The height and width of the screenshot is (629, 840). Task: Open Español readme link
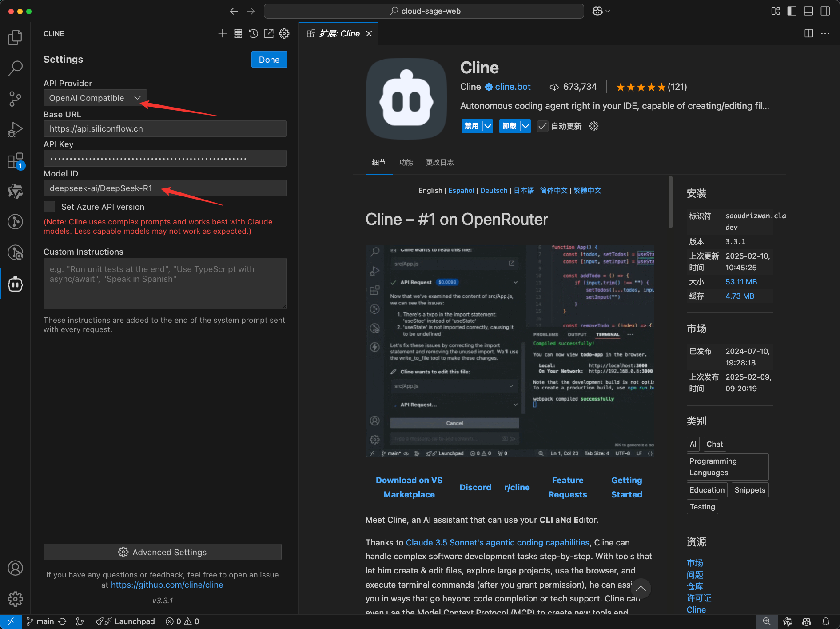[461, 190]
